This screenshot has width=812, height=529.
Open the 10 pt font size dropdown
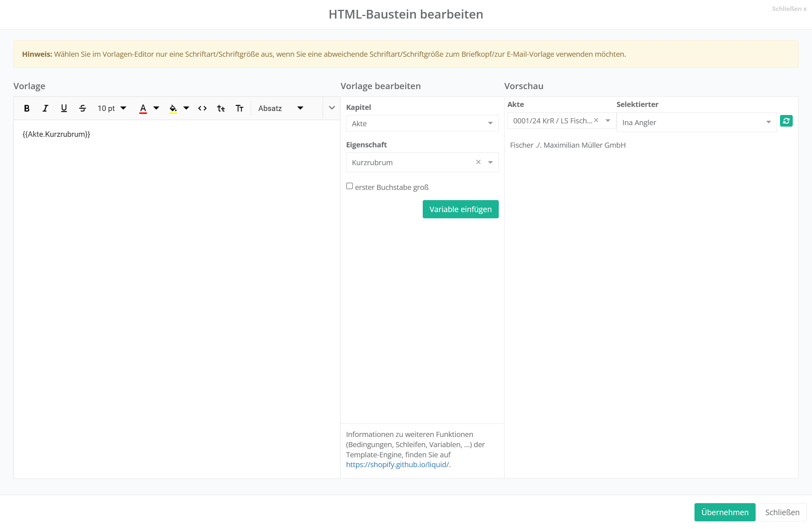[x=112, y=108]
